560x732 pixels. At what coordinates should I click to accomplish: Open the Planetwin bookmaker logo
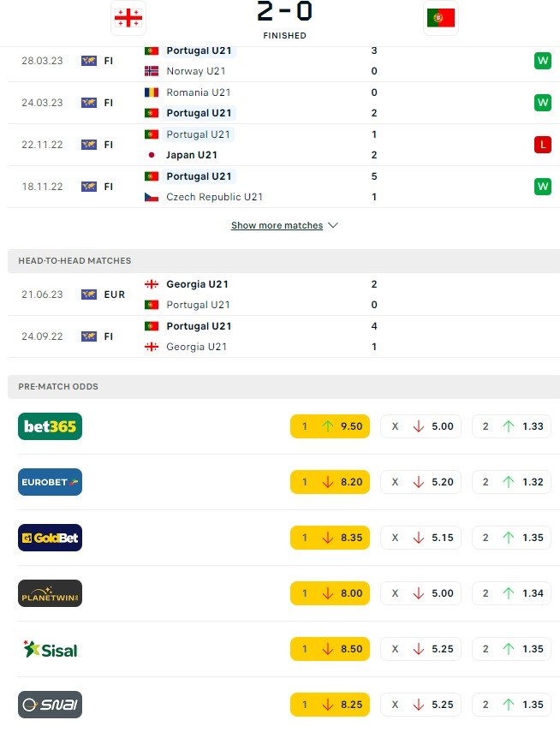point(50,593)
